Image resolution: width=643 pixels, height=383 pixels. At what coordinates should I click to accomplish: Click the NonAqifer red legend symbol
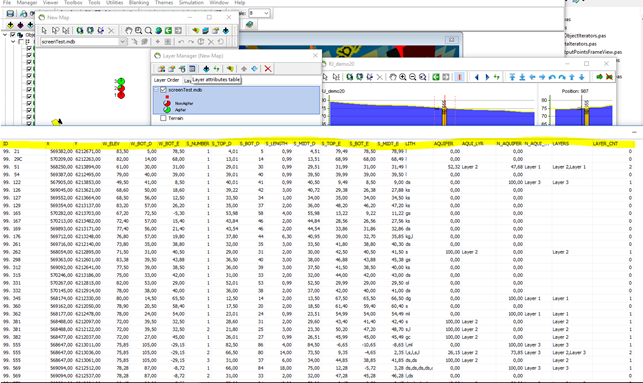tap(167, 103)
